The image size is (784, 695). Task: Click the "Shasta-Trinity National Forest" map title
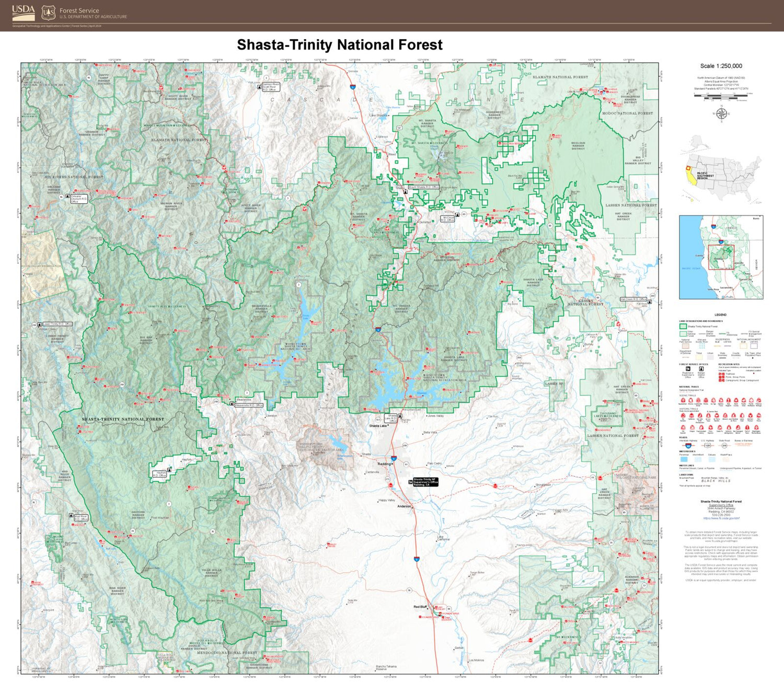340,45
